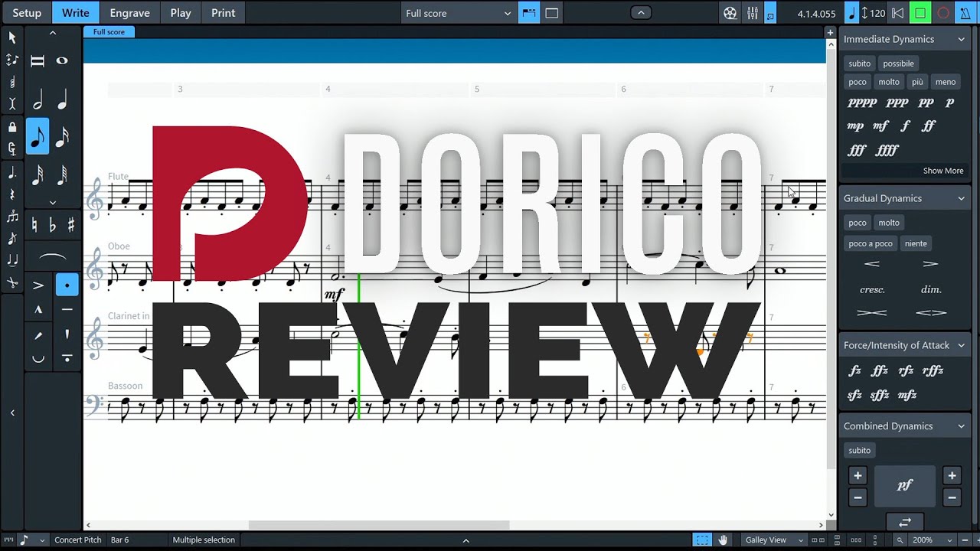
Task: Select the 32nd note duration
Action: 38,177
